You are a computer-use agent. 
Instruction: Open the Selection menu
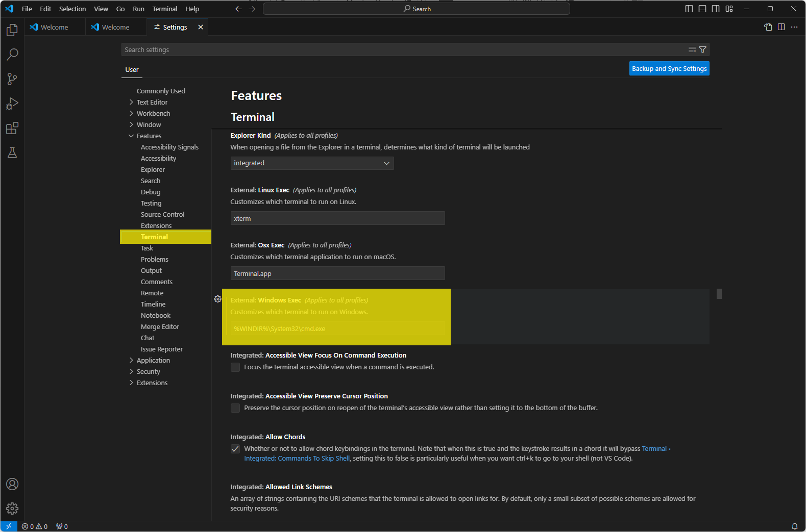[x=72, y=9]
